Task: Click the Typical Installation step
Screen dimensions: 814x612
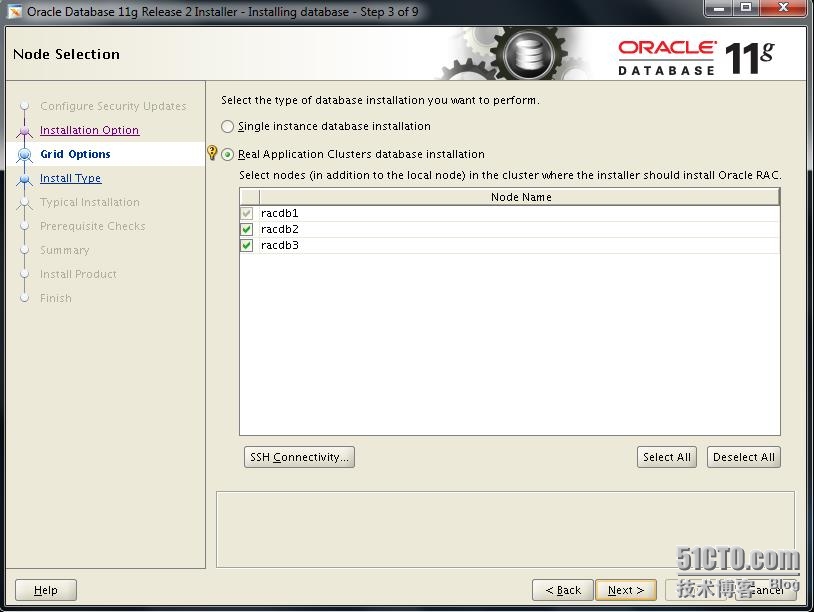Action: [90, 202]
